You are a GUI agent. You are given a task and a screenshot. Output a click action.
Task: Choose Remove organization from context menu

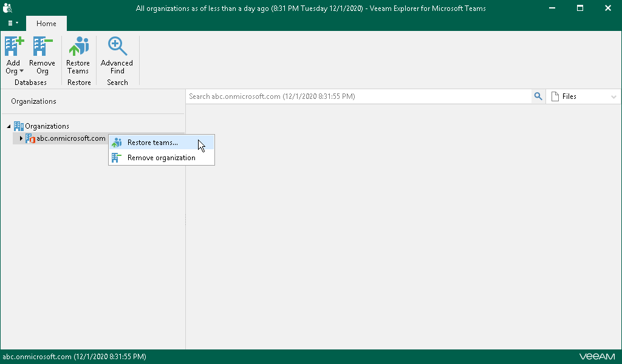point(162,158)
